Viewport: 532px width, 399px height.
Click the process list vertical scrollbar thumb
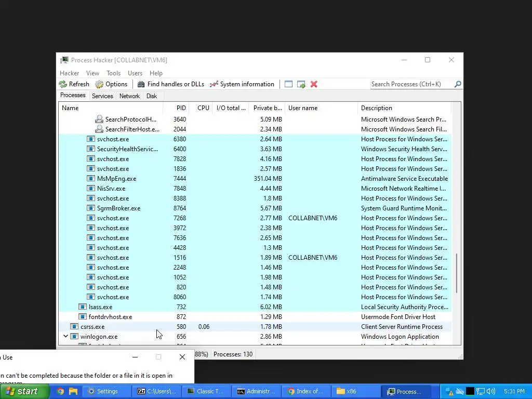tap(457, 273)
